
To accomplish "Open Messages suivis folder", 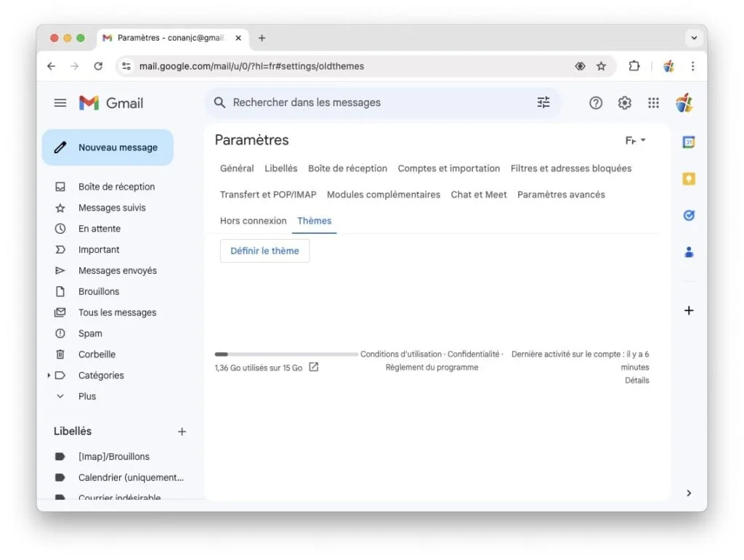I will point(112,207).
